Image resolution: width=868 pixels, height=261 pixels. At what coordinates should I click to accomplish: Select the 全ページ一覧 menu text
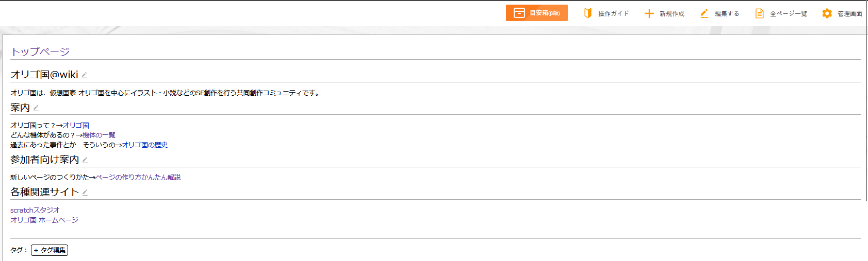pyautogui.click(x=789, y=14)
